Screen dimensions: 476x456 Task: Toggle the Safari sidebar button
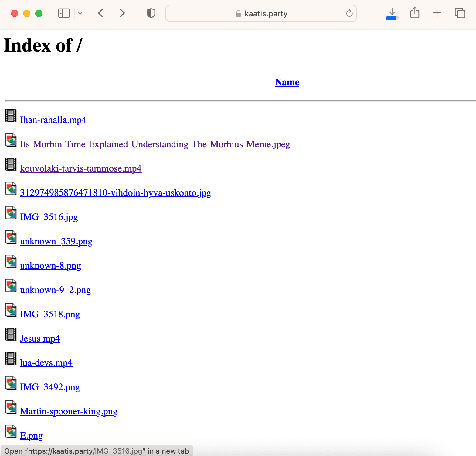point(64,13)
